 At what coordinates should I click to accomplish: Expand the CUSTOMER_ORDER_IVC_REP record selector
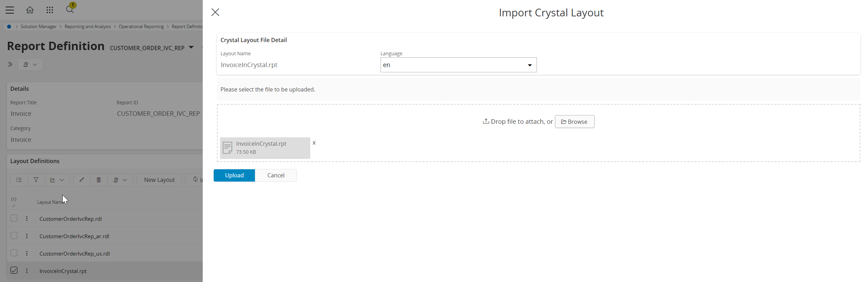(x=191, y=47)
